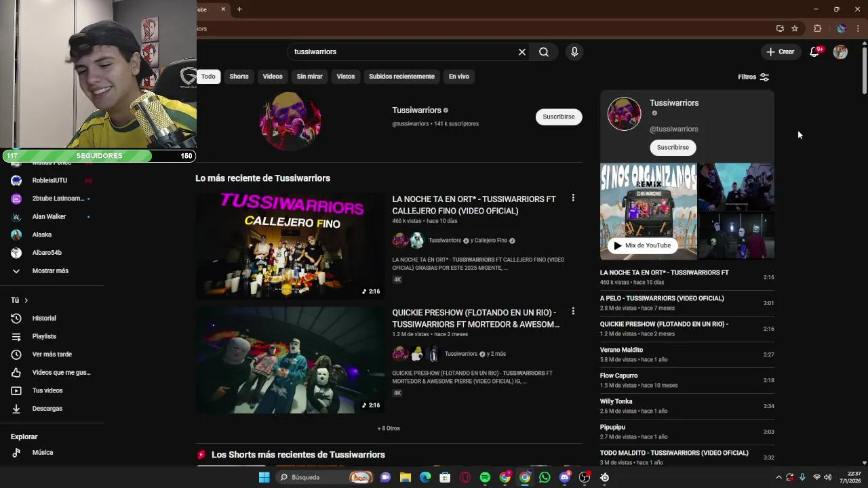This screenshot has height=488, width=868.
Task: Start voice search with the microphone icon
Action: (574, 52)
